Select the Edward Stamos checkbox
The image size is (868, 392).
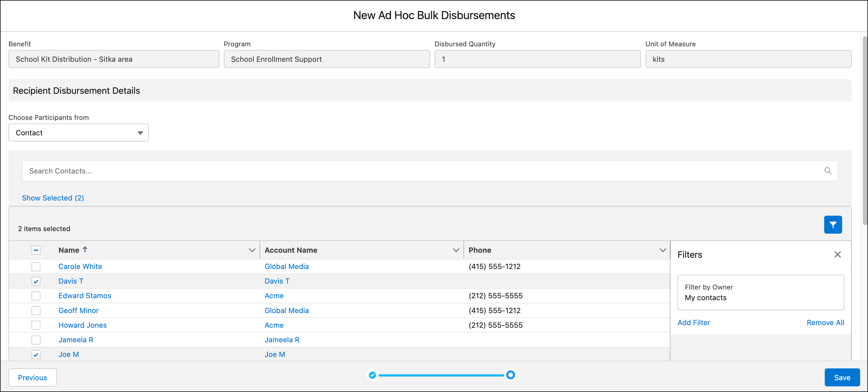coord(36,296)
